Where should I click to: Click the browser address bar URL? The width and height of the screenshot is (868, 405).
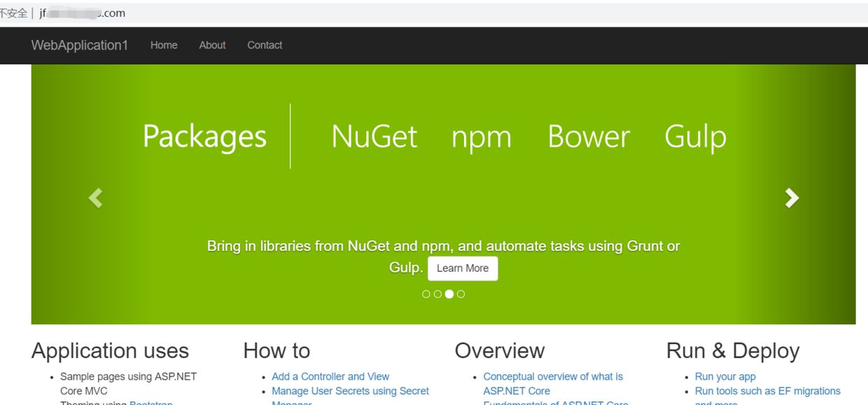point(83,13)
